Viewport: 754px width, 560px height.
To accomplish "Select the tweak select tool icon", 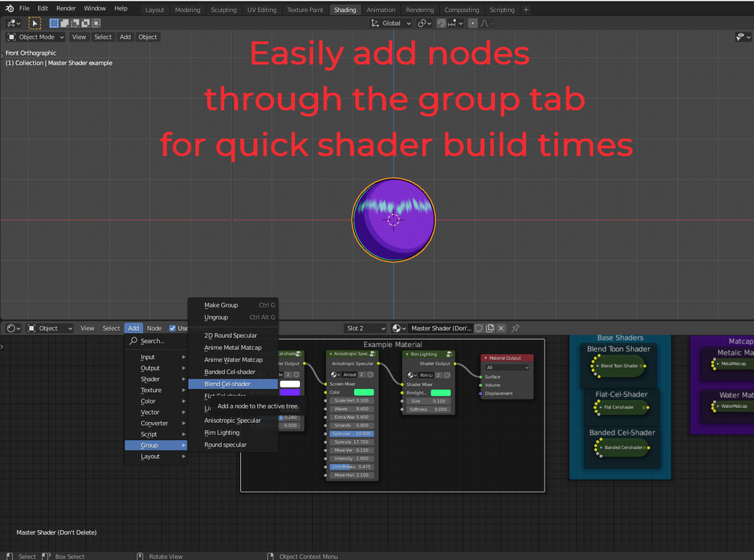I will pos(35,23).
